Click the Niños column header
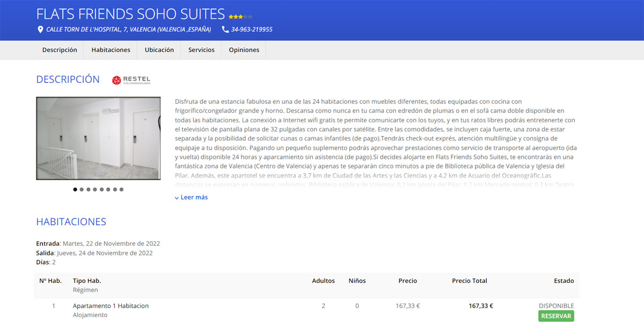This screenshot has width=644, height=322. 357,281
